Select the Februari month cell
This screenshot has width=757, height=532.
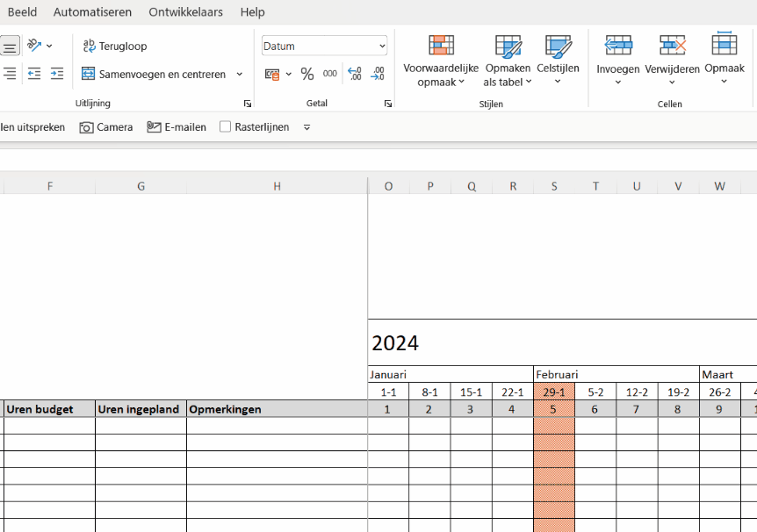pos(616,375)
